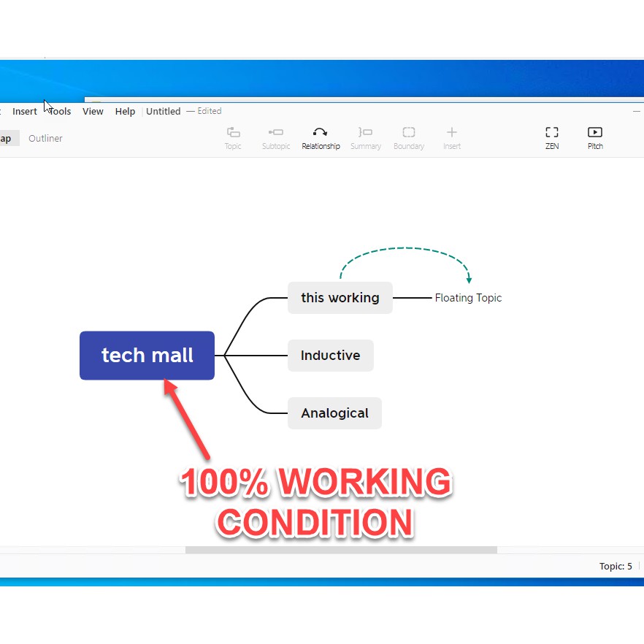Click the horizontal scrollbar thumb

tap(341, 550)
